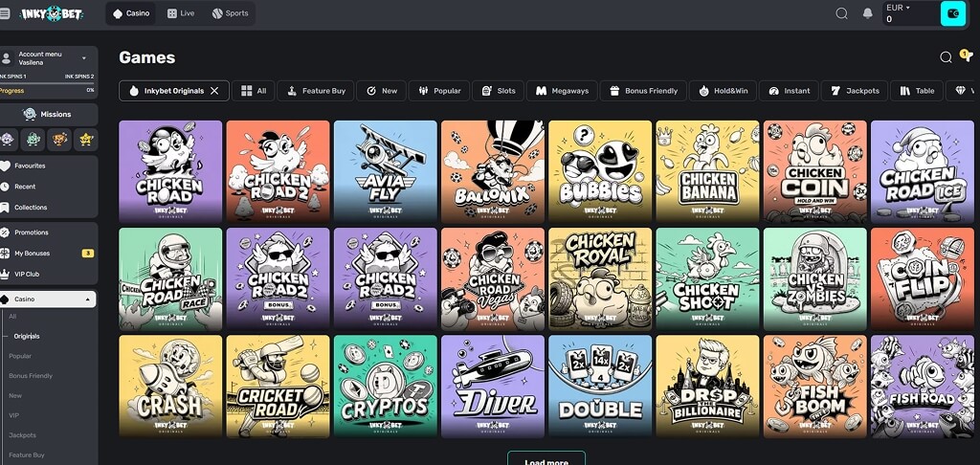The height and width of the screenshot is (465, 980).
Task: Select Bonus Friendly in sidebar list
Action: [31, 376]
